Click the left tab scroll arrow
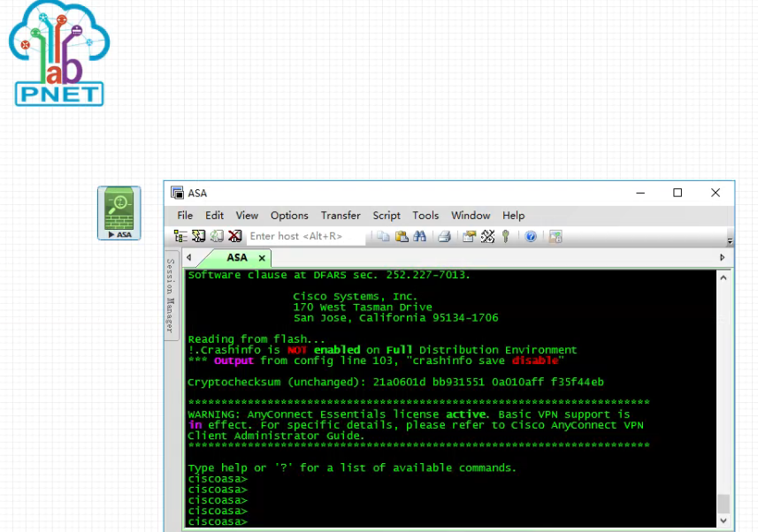758x532 pixels. pos(189,257)
